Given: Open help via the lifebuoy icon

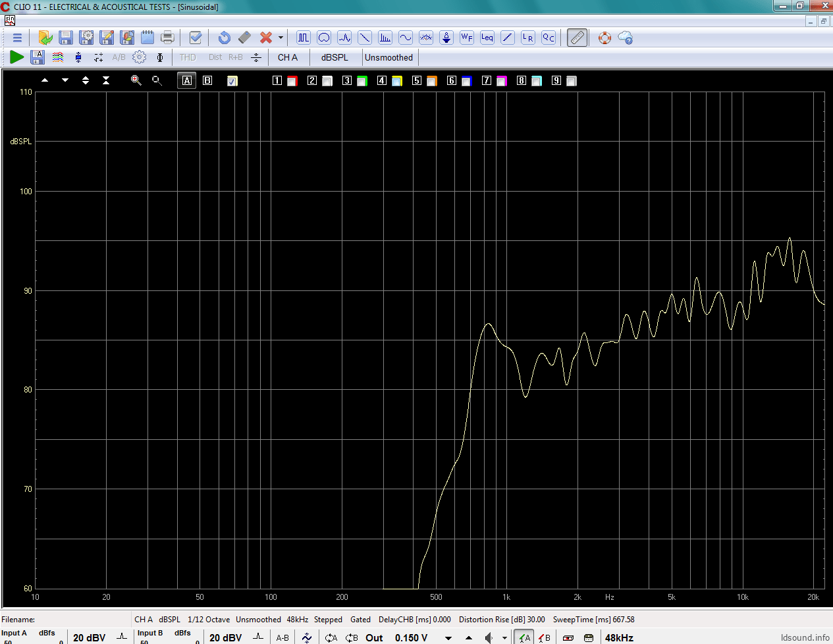Looking at the screenshot, I should coord(605,38).
